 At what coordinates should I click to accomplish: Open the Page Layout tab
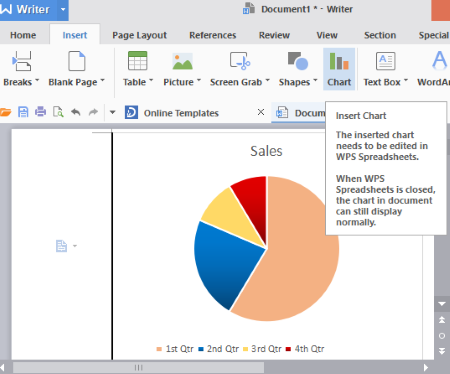(139, 35)
